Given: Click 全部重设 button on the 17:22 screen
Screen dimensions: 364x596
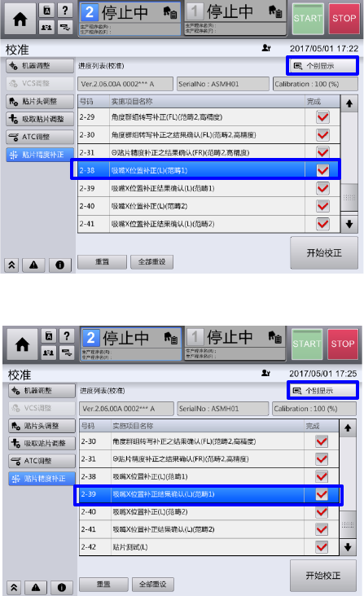Looking at the screenshot, I should pos(151,261).
